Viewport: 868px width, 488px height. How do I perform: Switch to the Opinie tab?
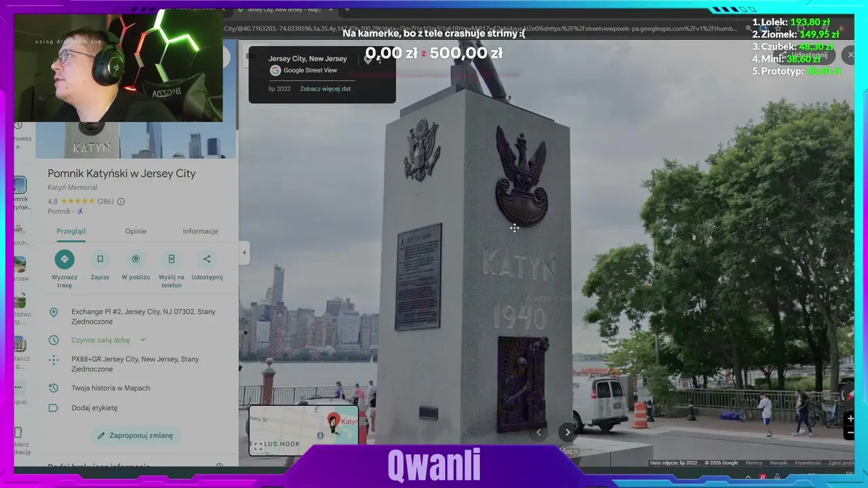pos(136,231)
